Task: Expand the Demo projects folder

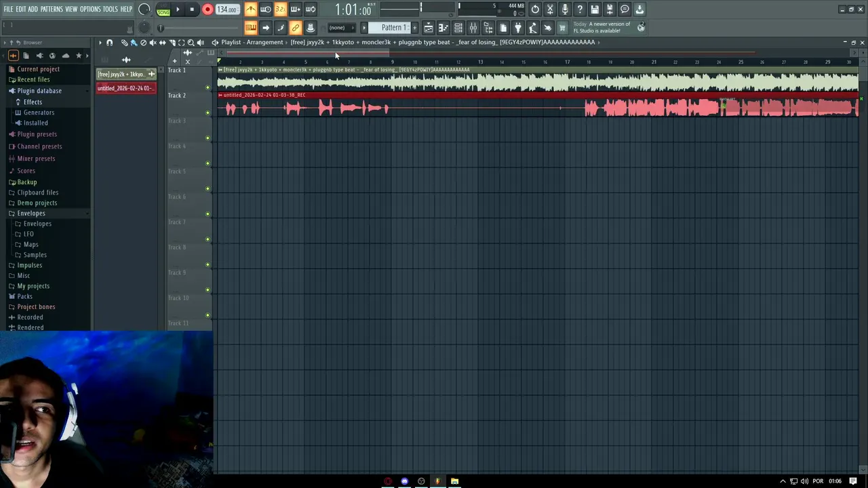Action: (37, 203)
